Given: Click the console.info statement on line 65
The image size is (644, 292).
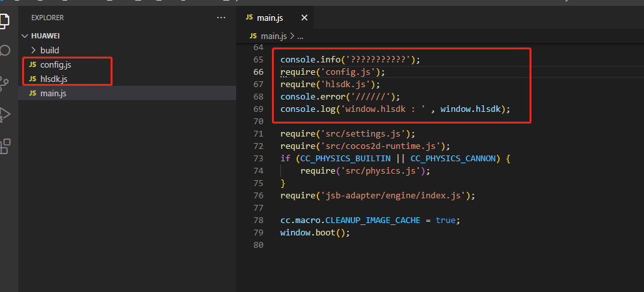Looking at the screenshot, I should (351, 60).
